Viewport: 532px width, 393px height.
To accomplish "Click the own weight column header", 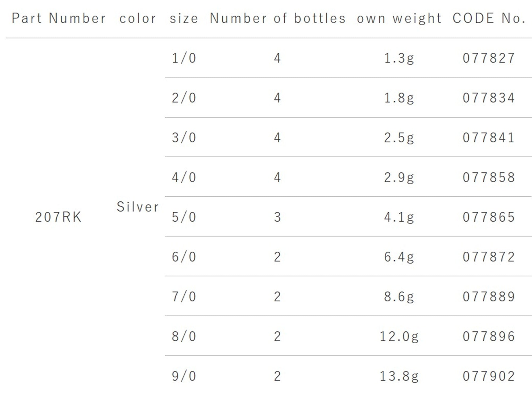I will [399, 18].
